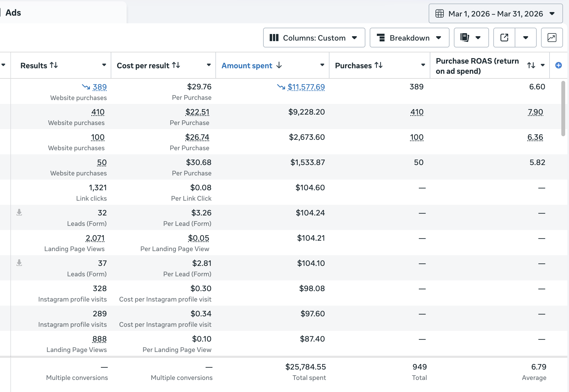
Task: Open the charts view icon
Action: [552, 38]
